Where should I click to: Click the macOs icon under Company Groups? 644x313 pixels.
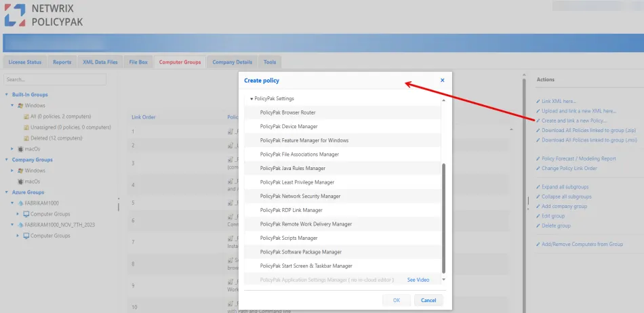20,182
